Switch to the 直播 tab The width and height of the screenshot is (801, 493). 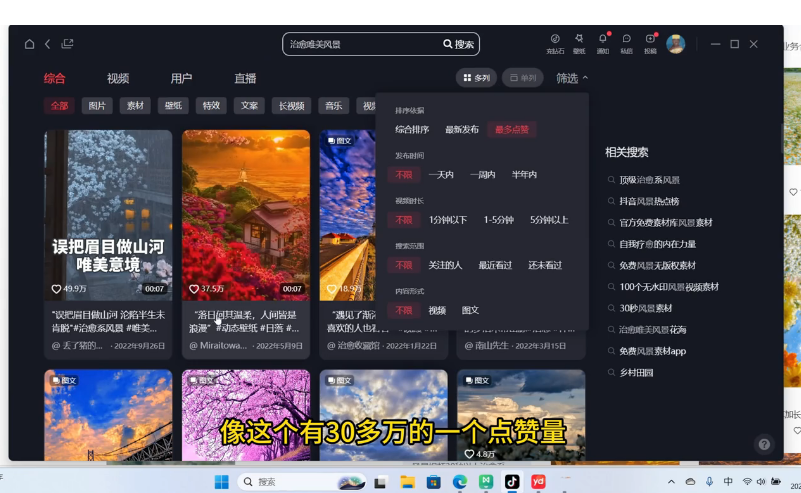(245, 79)
